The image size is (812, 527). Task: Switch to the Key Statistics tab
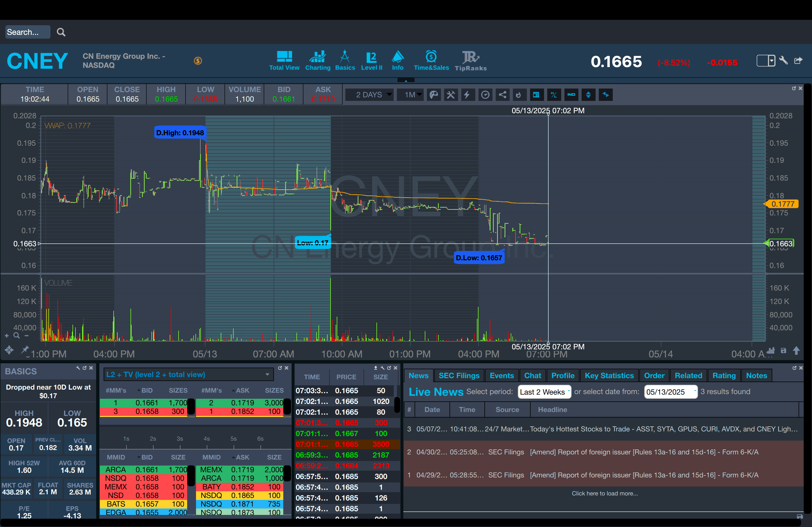coord(609,376)
